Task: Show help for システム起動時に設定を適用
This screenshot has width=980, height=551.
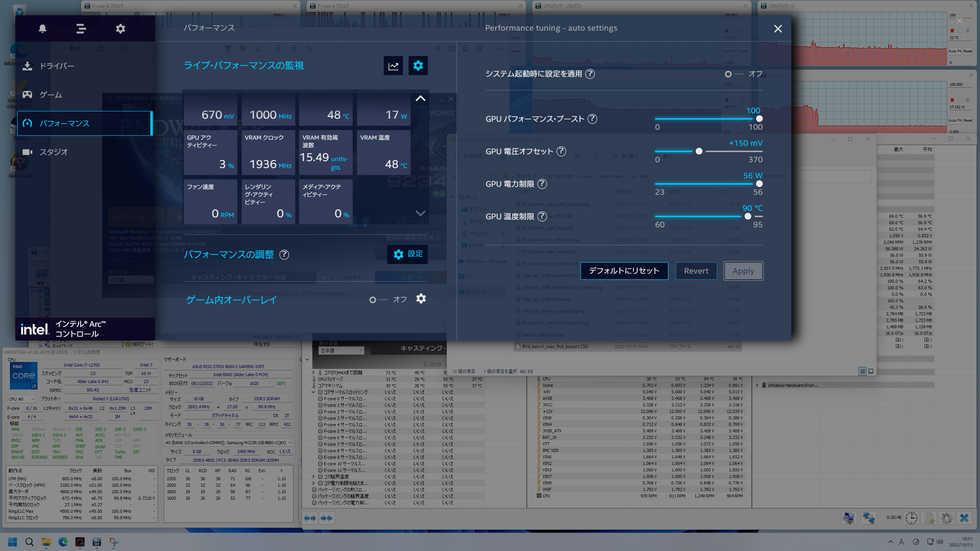Action: click(590, 74)
